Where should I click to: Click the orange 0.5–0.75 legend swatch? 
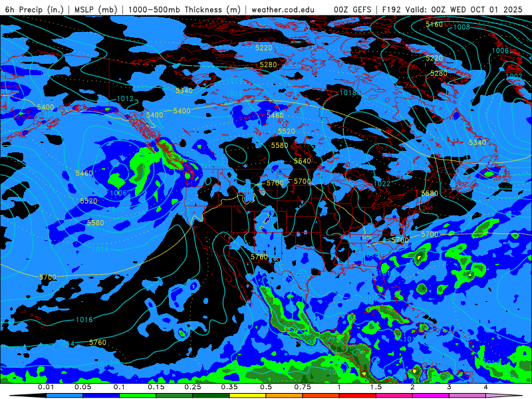tap(285, 396)
